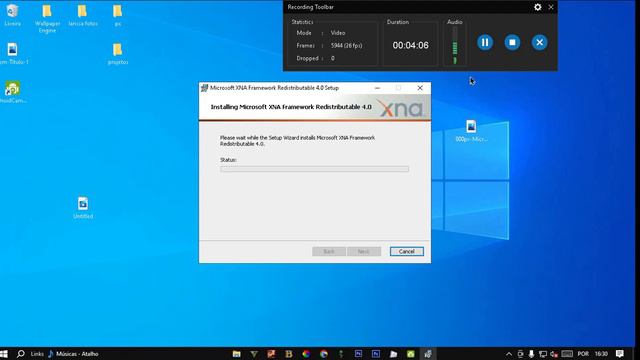Select the pic folder on desktop
The height and width of the screenshot is (360, 640).
(118, 16)
